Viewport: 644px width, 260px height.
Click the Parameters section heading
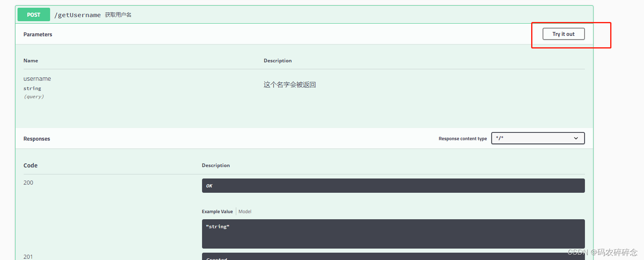tap(38, 35)
